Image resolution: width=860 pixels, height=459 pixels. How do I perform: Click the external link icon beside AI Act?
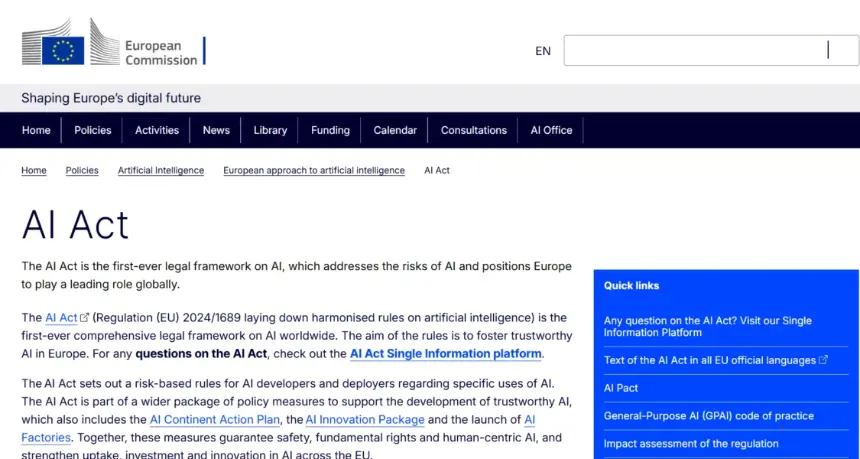84,318
